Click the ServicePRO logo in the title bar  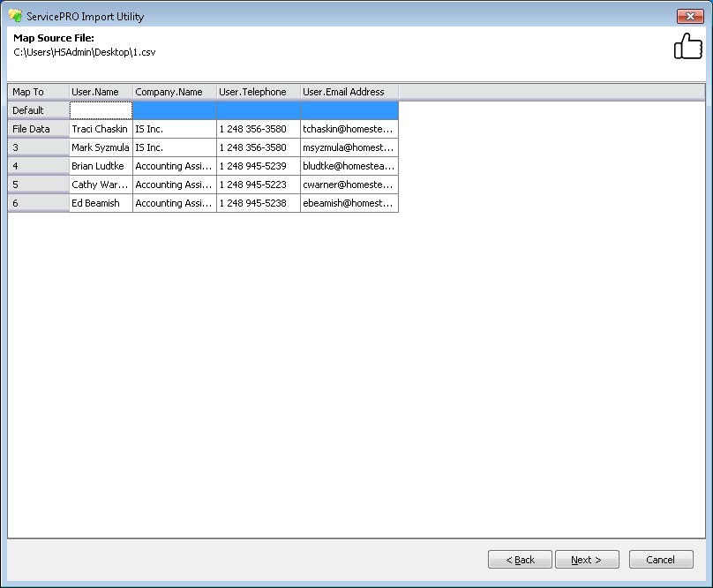tap(14, 15)
